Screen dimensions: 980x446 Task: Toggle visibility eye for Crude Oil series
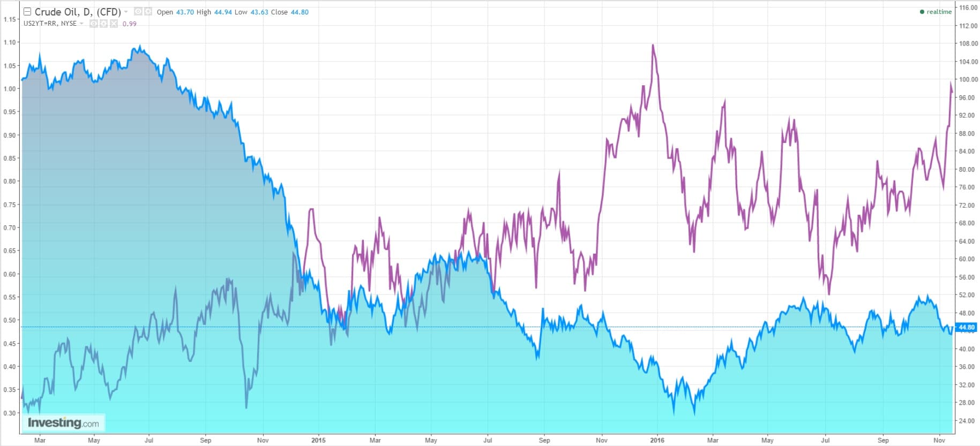(x=138, y=11)
